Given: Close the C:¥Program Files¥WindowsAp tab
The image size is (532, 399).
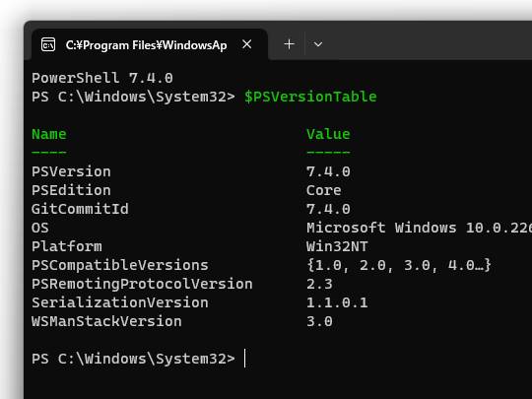Looking at the screenshot, I should [x=247, y=44].
